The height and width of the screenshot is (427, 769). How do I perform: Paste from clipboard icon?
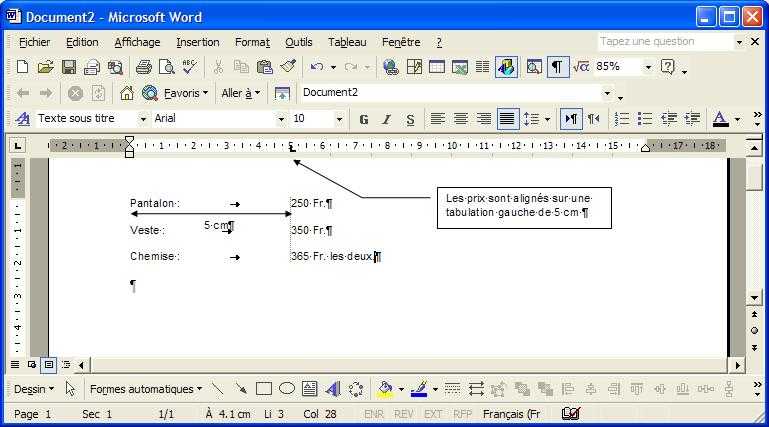[x=265, y=67]
